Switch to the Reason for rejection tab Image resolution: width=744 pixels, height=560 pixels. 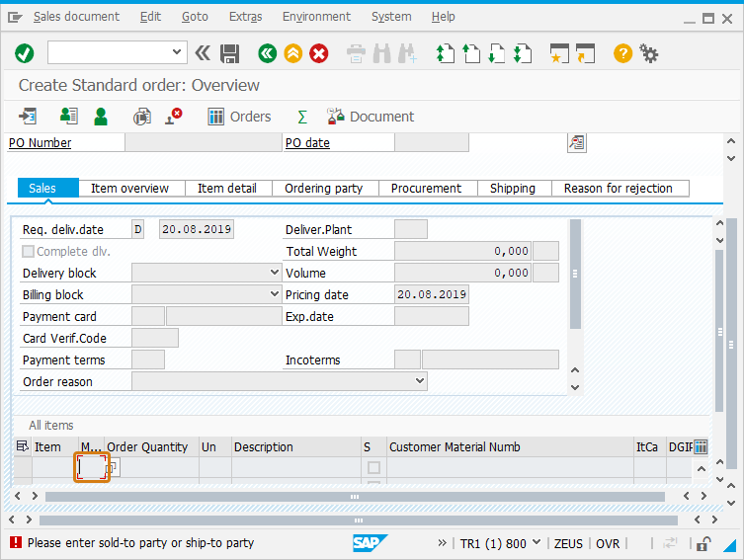619,189
